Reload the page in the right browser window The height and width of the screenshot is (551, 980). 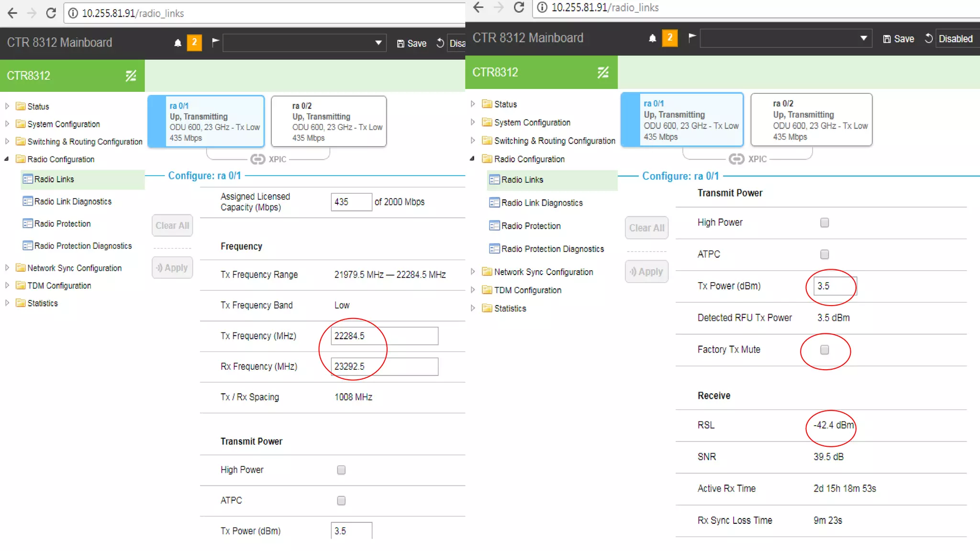click(519, 7)
